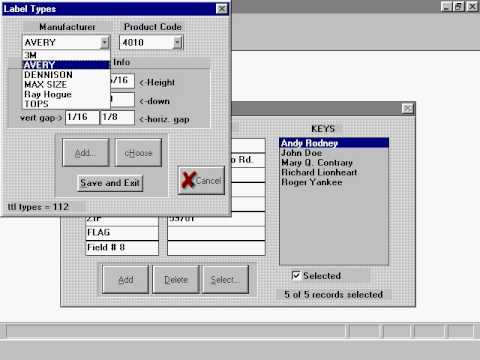Image resolution: width=480 pixels, height=360 pixels.
Task: Close the main application window
Action: pos(472,6)
